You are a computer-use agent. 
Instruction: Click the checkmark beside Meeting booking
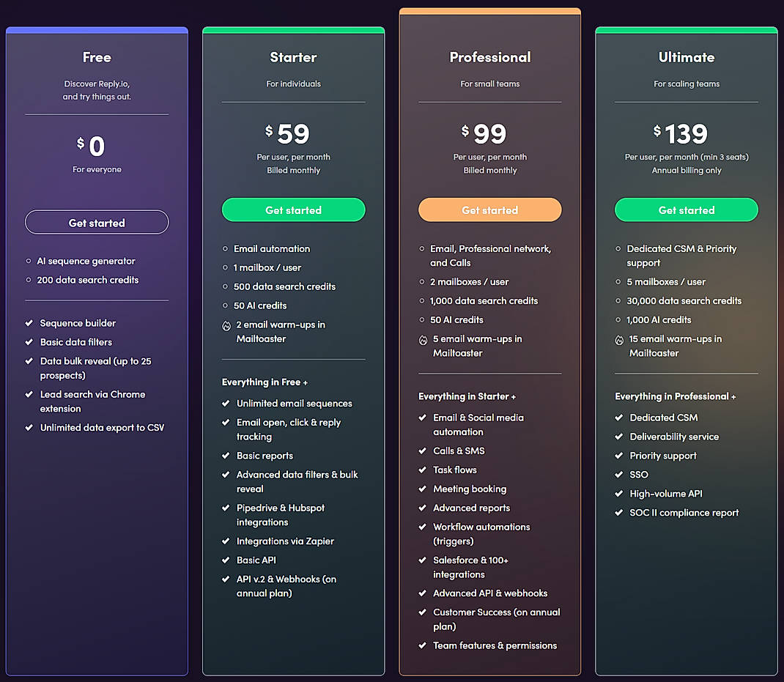[x=422, y=489]
